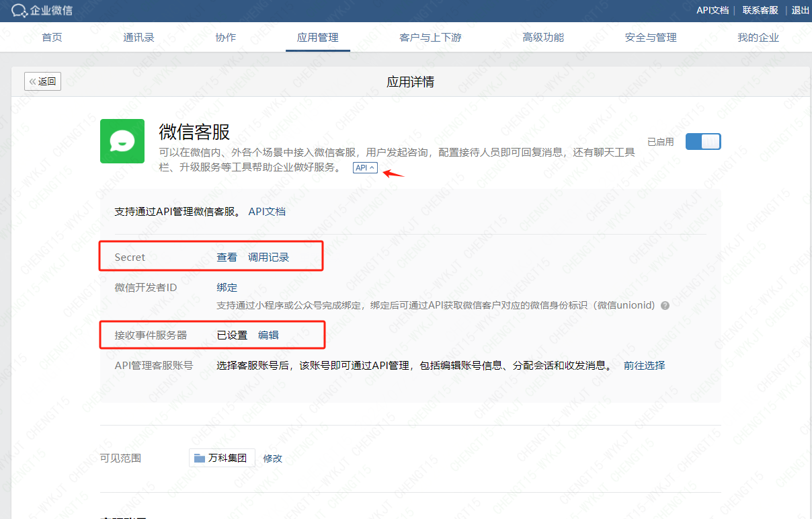
Task: Click the help question mark after unionid
Action: [x=665, y=305]
